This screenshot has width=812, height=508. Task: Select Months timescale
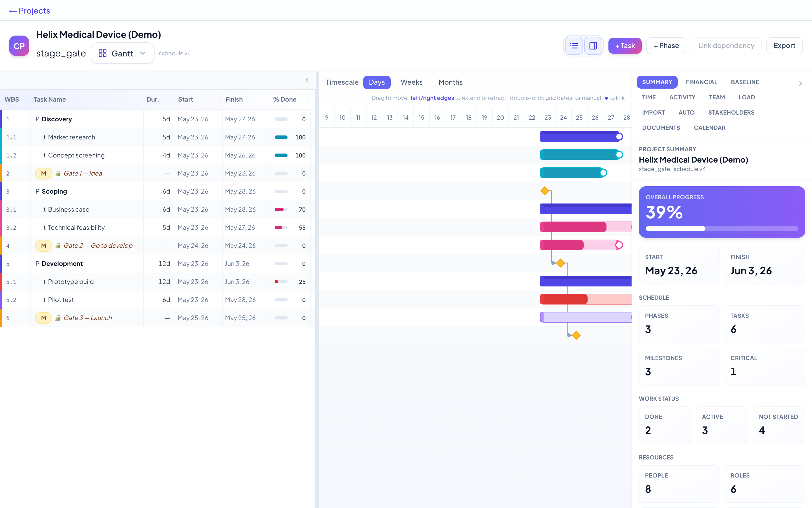(x=450, y=82)
